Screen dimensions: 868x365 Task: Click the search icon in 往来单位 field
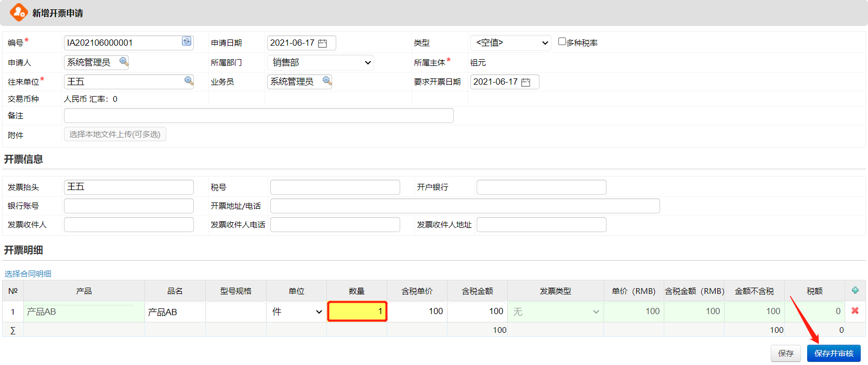pyautogui.click(x=189, y=80)
